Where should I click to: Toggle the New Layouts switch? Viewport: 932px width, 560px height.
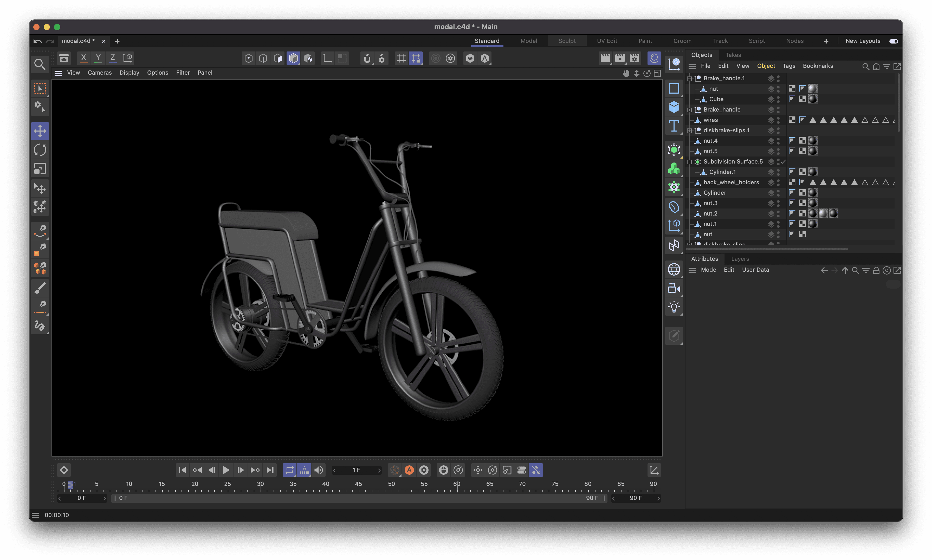tap(893, 41)
